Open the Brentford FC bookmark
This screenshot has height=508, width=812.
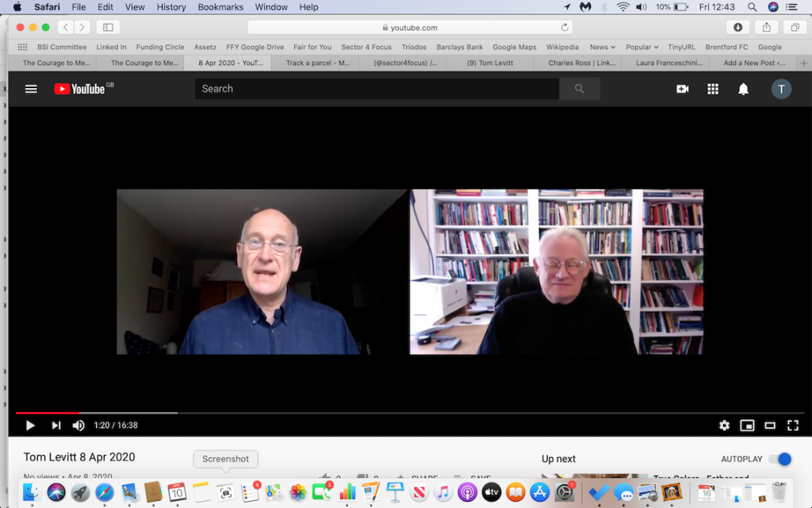(x=726, y=47)
